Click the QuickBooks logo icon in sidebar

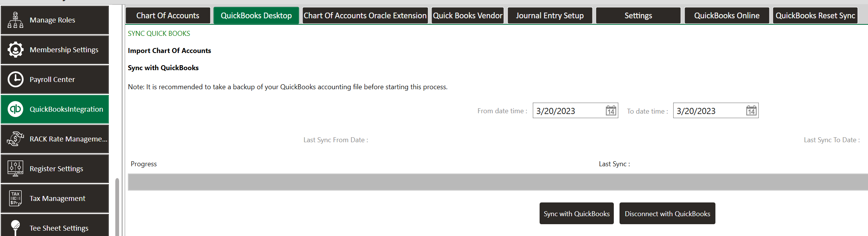point(15,109)
